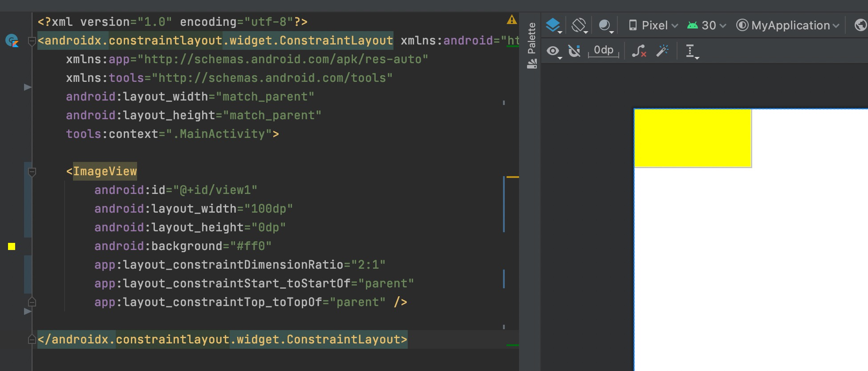The image size is (868, 371).
Task: Click the layout_width "100dp" value
Action: (x=268, y=209)
